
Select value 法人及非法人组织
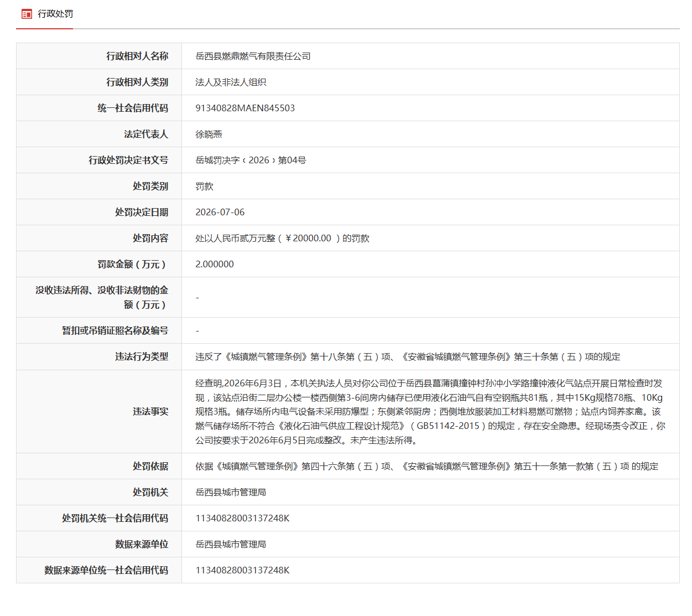pos(231,82)
